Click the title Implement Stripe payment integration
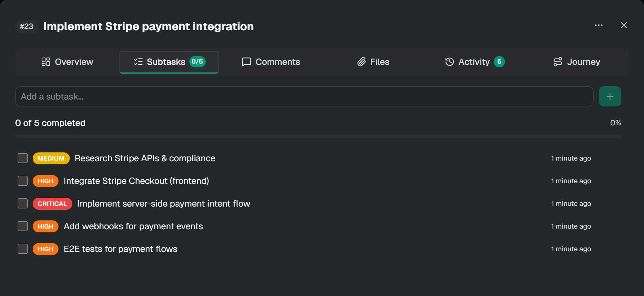 (x=148, y=26)
